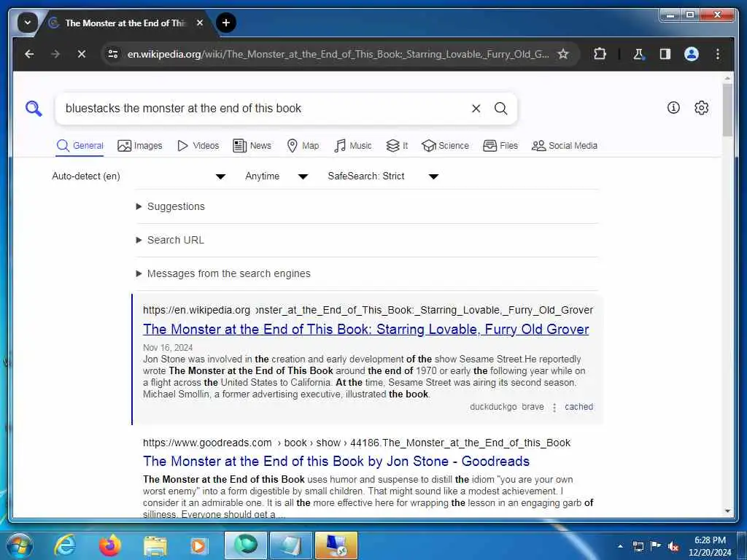Open the Anytime time range dropdown

(276, 176)
